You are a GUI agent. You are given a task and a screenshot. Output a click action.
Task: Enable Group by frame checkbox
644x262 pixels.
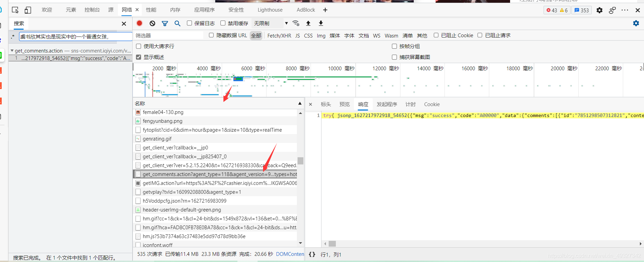point(394,46)
